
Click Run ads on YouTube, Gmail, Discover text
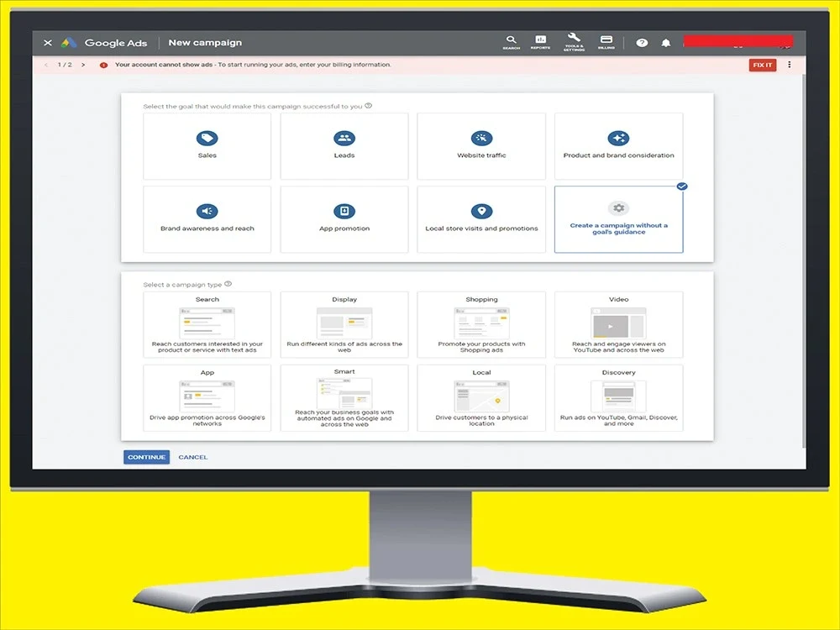[618, 421]
